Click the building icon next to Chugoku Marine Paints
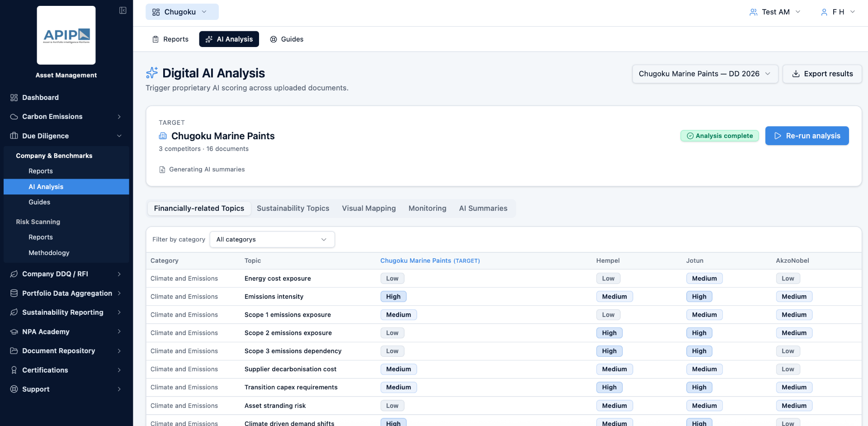This screenshot has height=426, width=868. coord(163,136)
